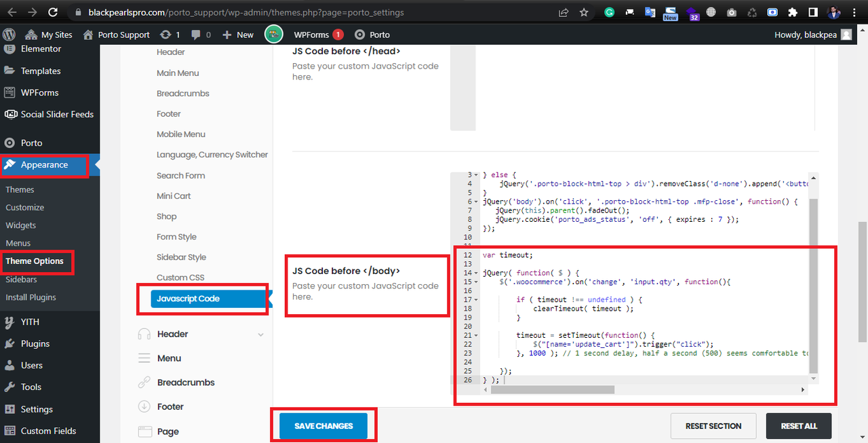
Task: Fold the code block at line 3
Action: [x=476, y=176]
